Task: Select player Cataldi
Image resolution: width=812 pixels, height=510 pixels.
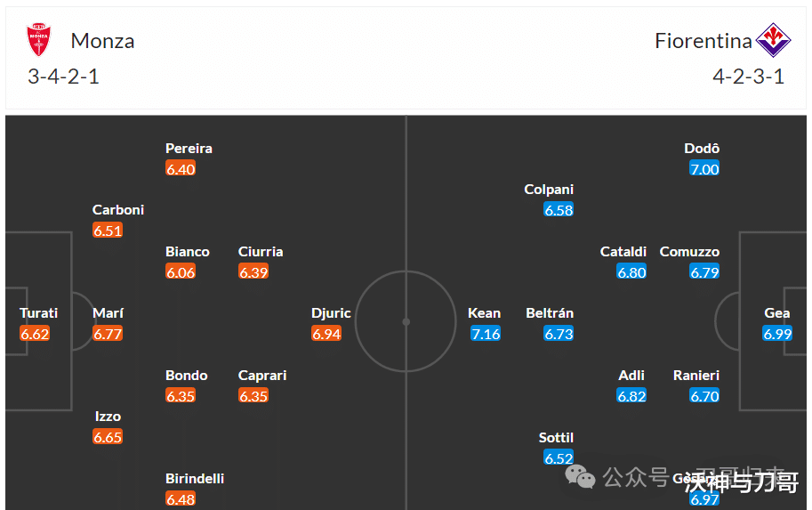Action: (623, 252)
